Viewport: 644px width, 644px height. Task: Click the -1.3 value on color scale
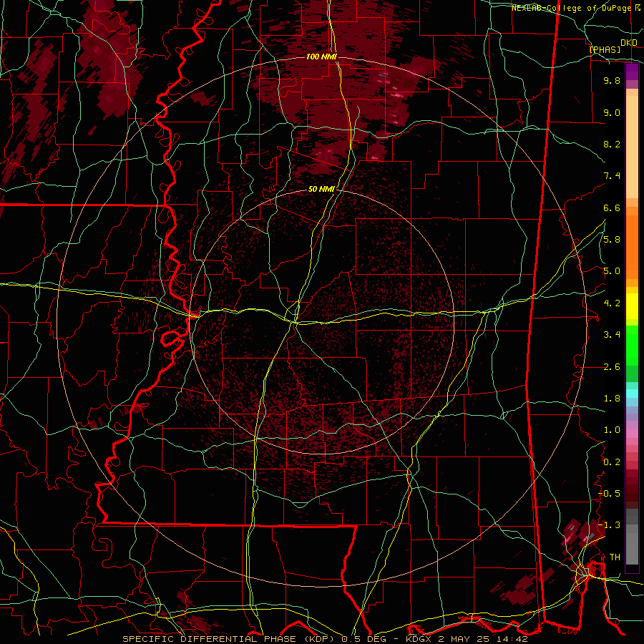[609, 525]
